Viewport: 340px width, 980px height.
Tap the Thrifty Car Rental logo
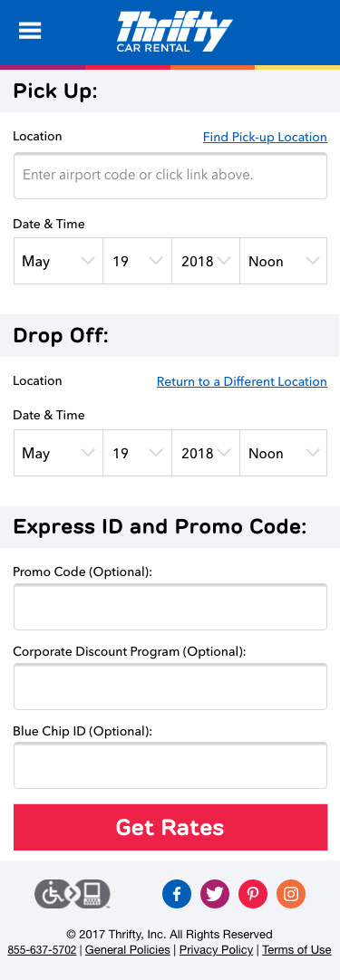coord(175,32)
